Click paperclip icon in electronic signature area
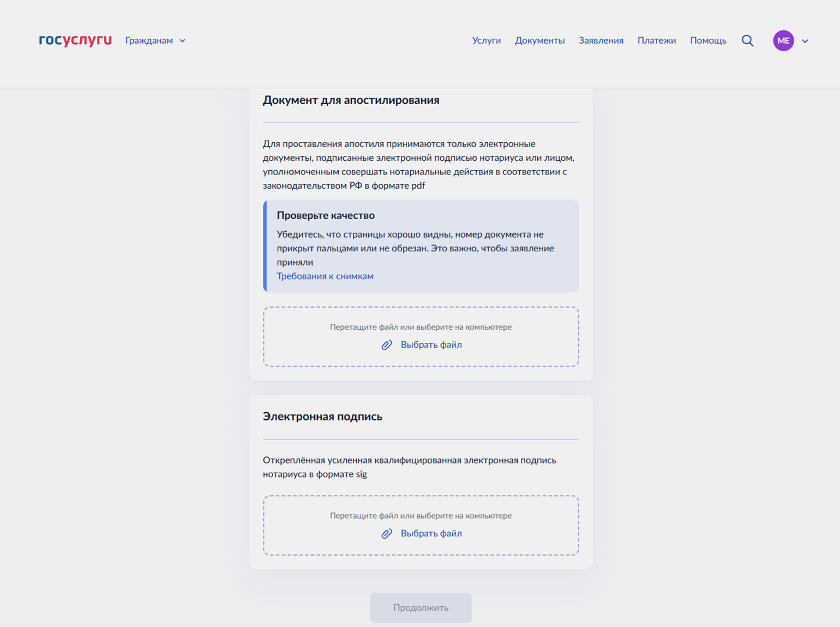The image size is (840, 627). tap(387, 534)
